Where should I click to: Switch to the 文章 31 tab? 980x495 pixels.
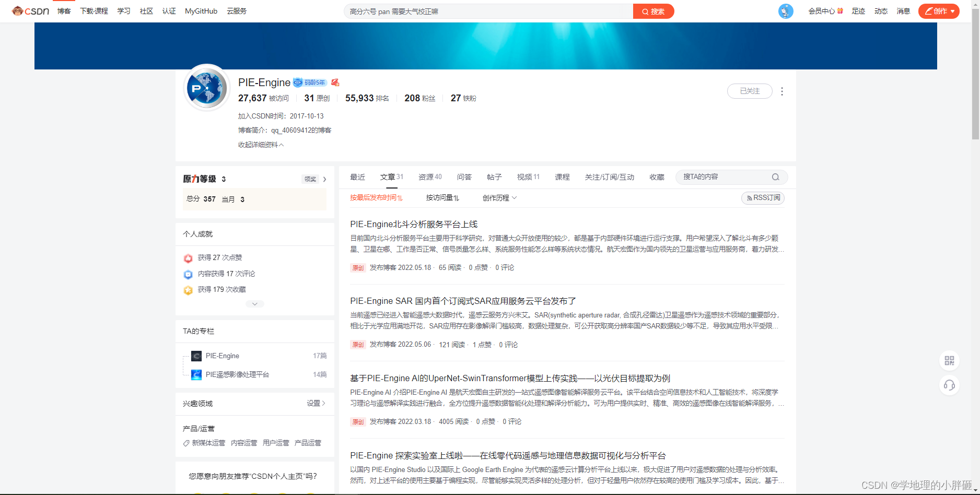[392, 177]
